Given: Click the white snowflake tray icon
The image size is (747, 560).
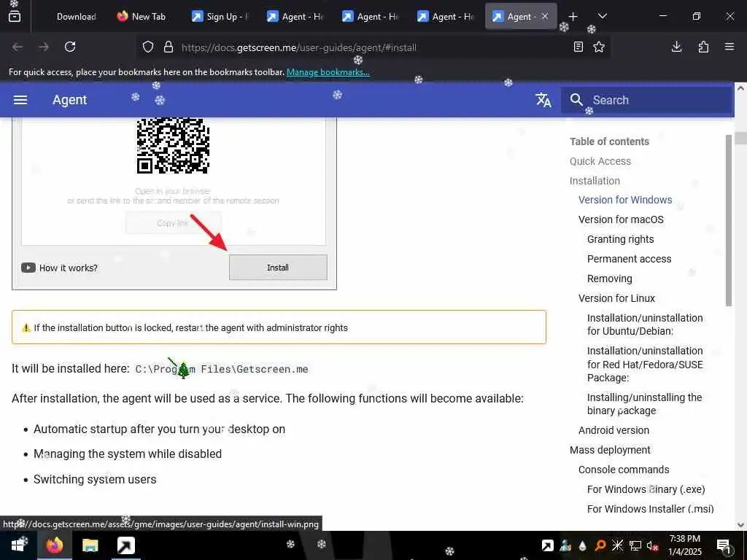Looking at the screenshot, I should tap(617, 545).
